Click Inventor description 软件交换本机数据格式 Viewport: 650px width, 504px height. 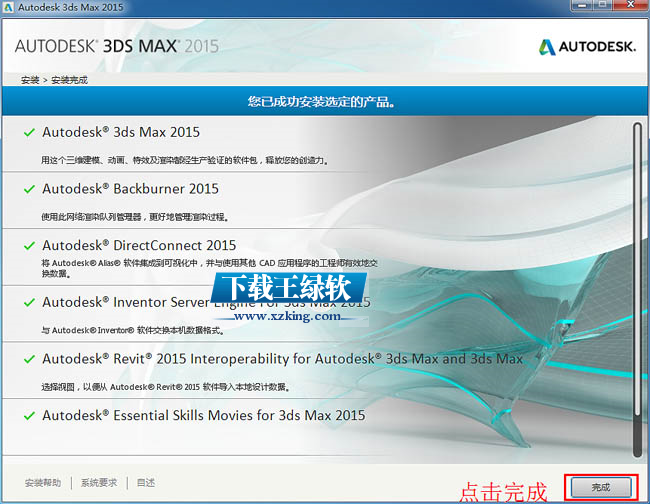click(x=133, y=330)
